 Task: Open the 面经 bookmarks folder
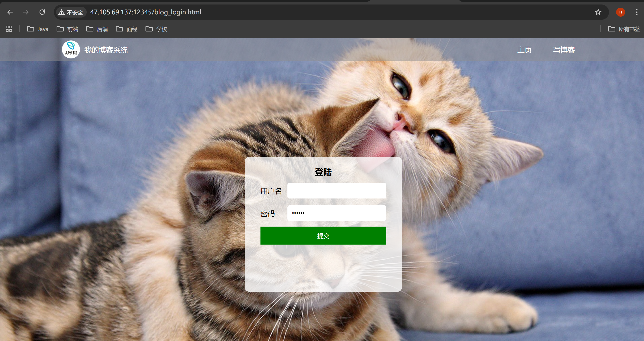tap(126, 29)
